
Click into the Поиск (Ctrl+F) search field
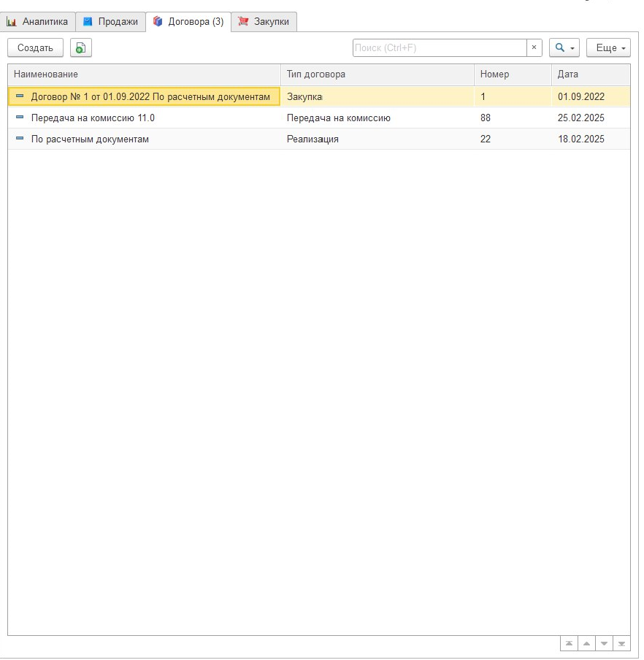439,48
